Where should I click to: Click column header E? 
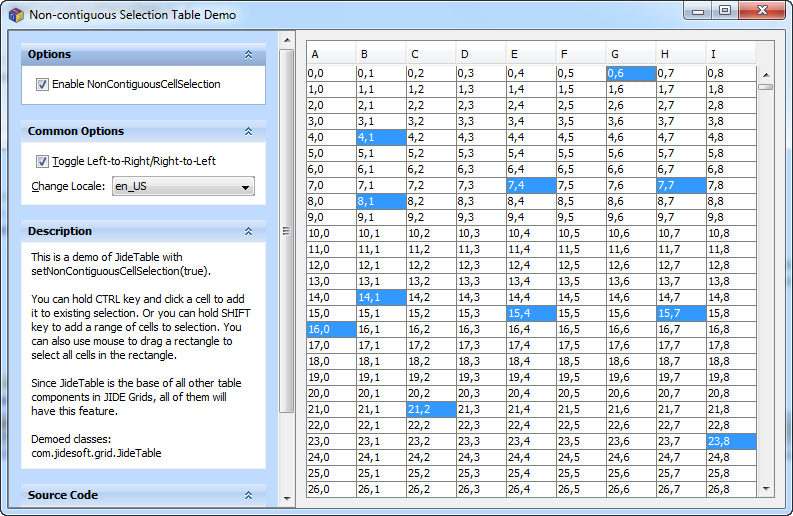(x=532, y=54)
